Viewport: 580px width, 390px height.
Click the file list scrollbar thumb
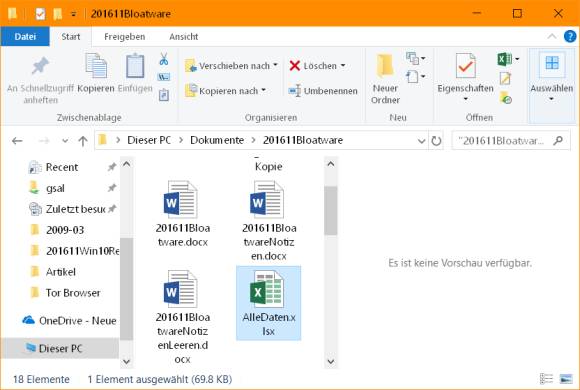tap(331, 211)
